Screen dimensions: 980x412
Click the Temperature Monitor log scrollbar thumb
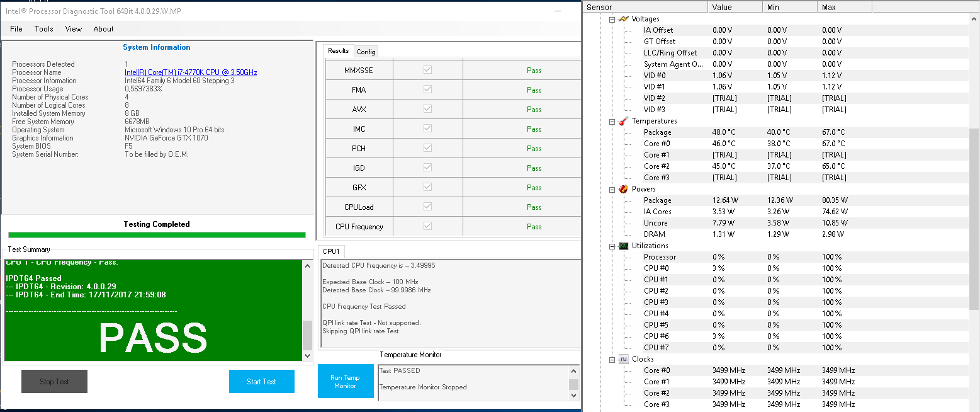pos(573,384)
